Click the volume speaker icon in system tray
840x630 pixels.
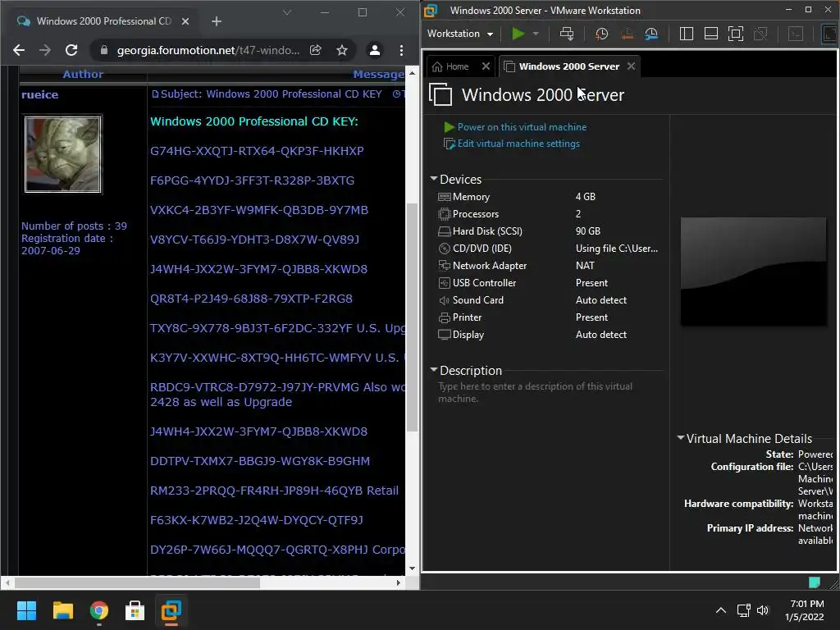(763, 610)
